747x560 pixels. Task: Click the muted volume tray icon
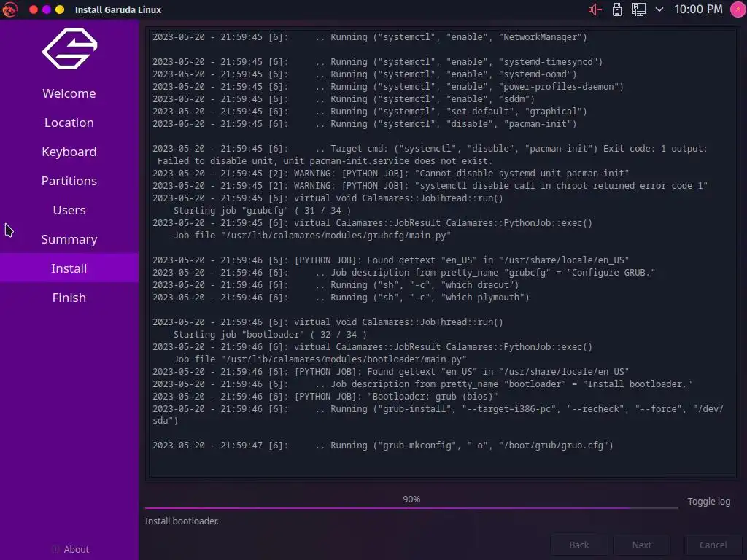pyautogui.click(x=595, y=9)
